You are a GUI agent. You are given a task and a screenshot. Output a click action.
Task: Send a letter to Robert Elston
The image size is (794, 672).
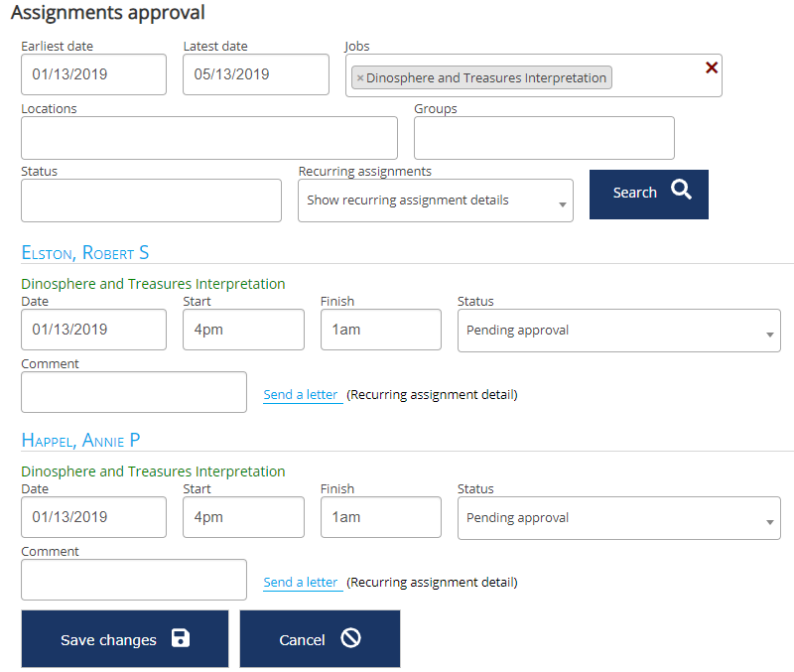302,395
